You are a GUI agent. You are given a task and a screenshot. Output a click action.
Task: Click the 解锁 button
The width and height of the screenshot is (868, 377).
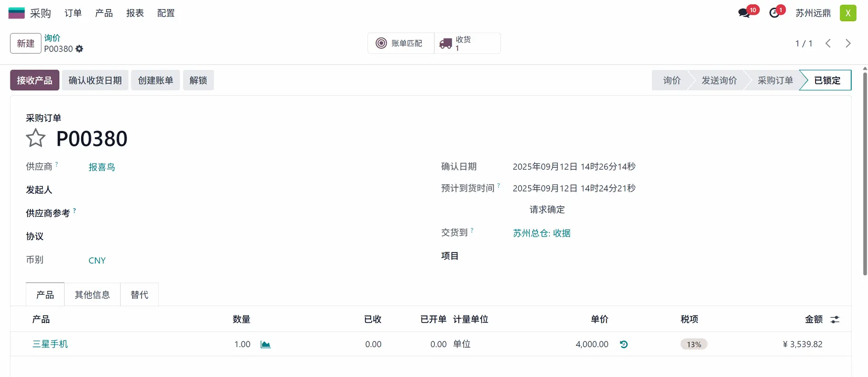point(198,80)
